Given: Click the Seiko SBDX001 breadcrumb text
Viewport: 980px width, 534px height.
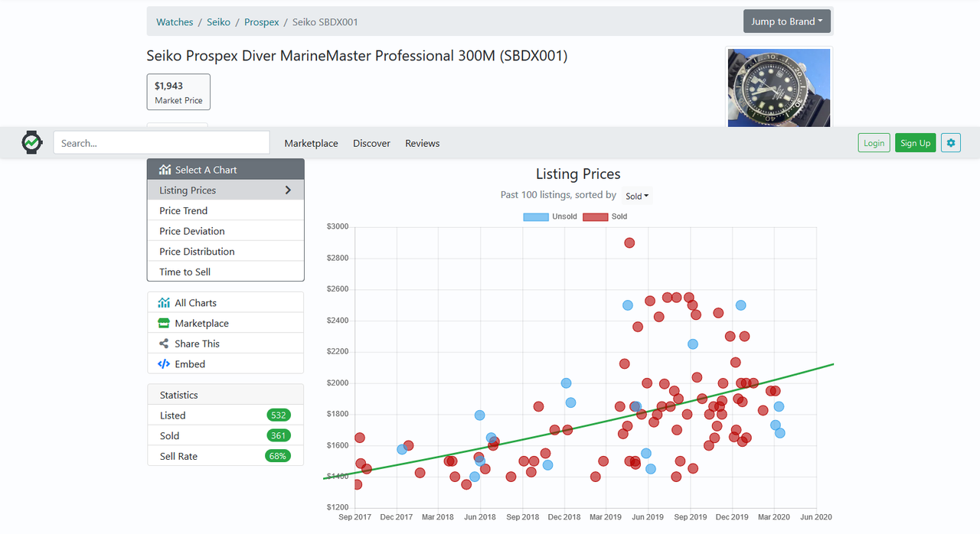Looking at the screenshot, I should pos(325,22).
